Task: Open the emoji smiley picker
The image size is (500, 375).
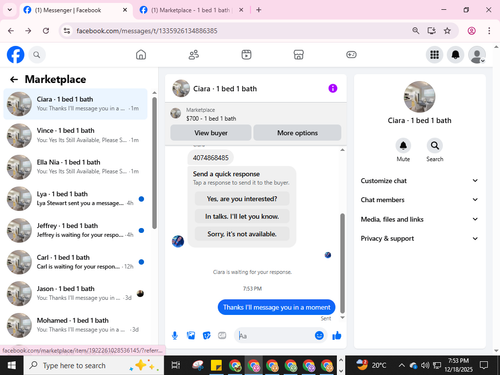Action: [x=319, y=335]
